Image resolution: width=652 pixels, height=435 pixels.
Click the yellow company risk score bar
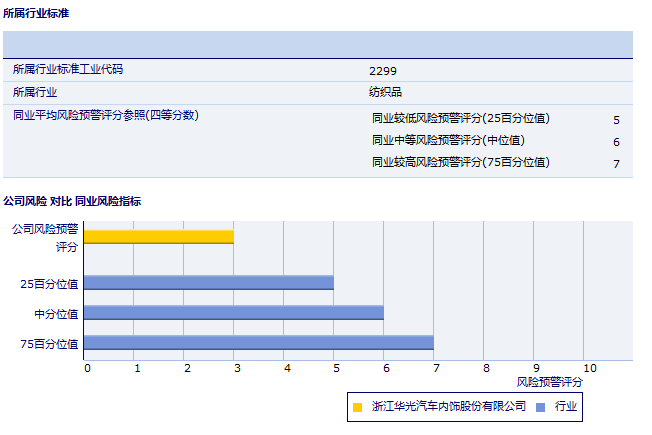coord(158,237)
